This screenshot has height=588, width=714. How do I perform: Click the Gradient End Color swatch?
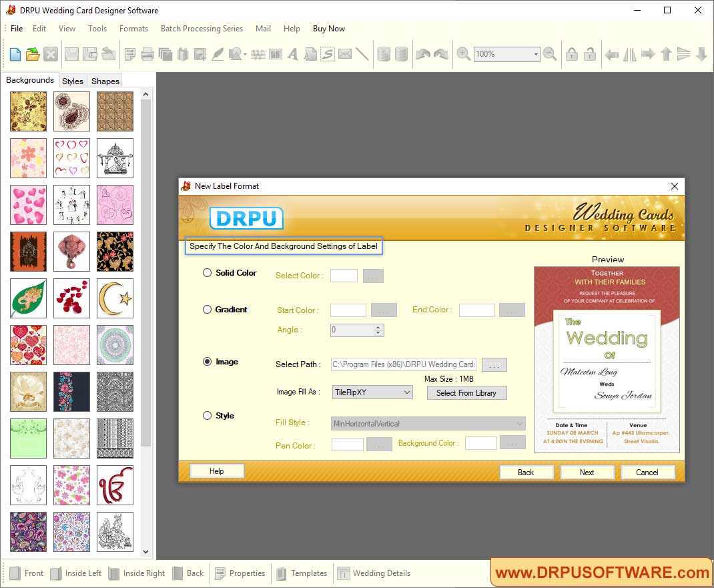(x=476, y=310)
